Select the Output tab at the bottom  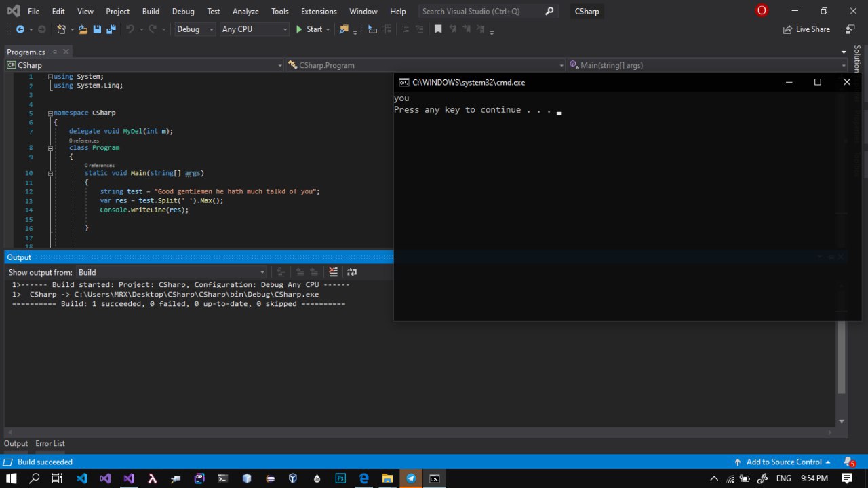click(x=16, y=443)
